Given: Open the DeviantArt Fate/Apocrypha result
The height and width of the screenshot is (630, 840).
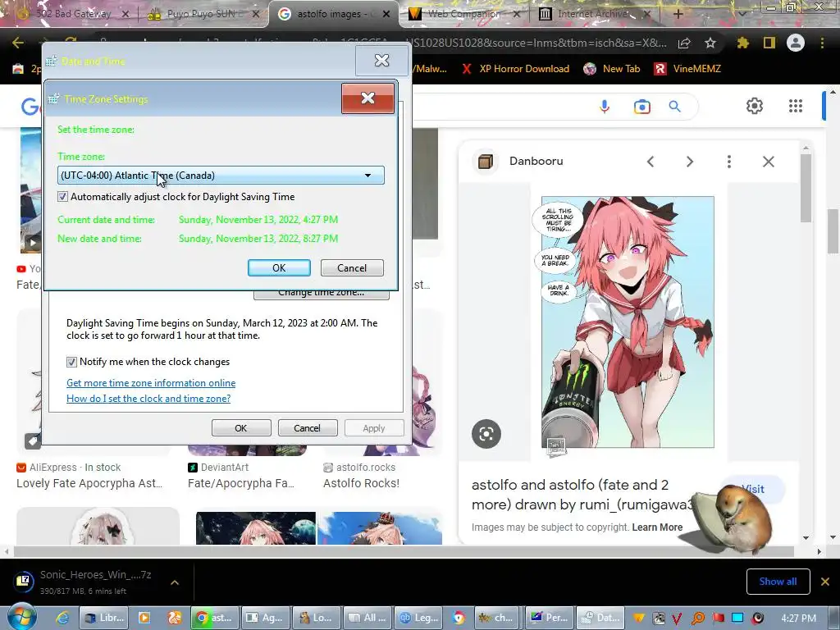Looking at the screenshot, I should tap(241, 483).
